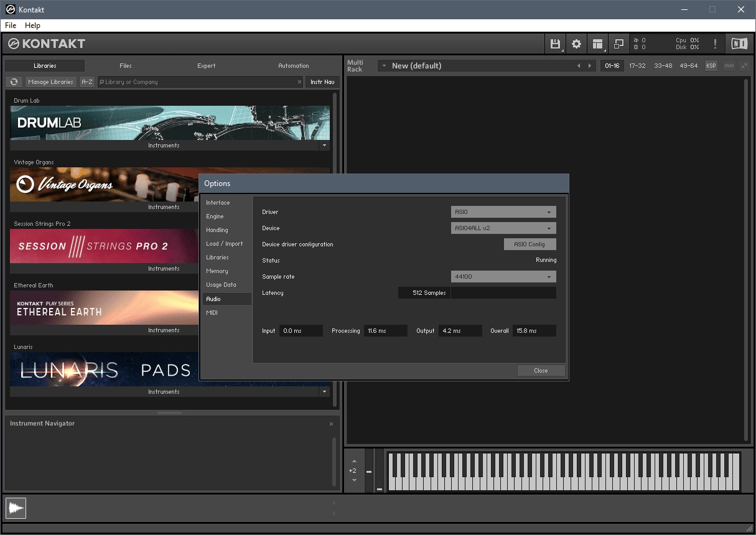Expand the Lunaris Instruments dropdown arrow
Viewport: 756px width, 535px height.
tap(324, 392)
